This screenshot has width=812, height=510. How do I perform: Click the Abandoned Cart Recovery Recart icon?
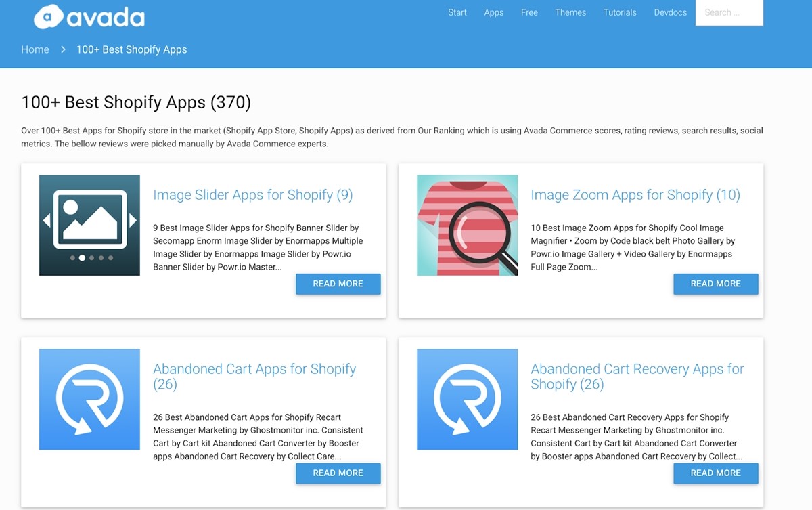click(x=467, y=400)
